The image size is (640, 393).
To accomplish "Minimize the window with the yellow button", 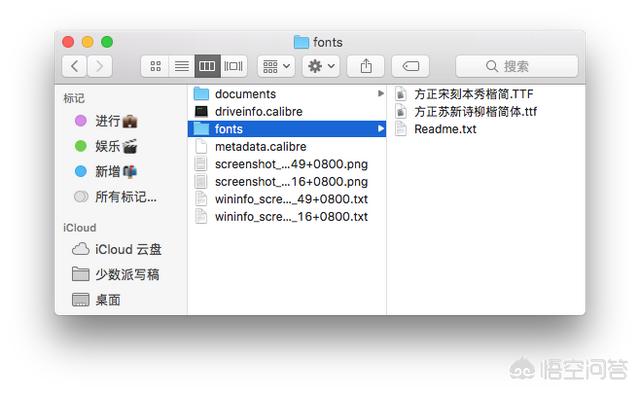I will pos(87,42).
